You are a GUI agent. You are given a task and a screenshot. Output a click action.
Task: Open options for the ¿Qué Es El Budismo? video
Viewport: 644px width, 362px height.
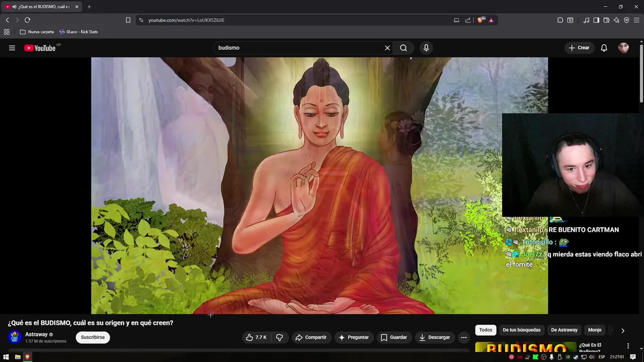coord(628,346)
